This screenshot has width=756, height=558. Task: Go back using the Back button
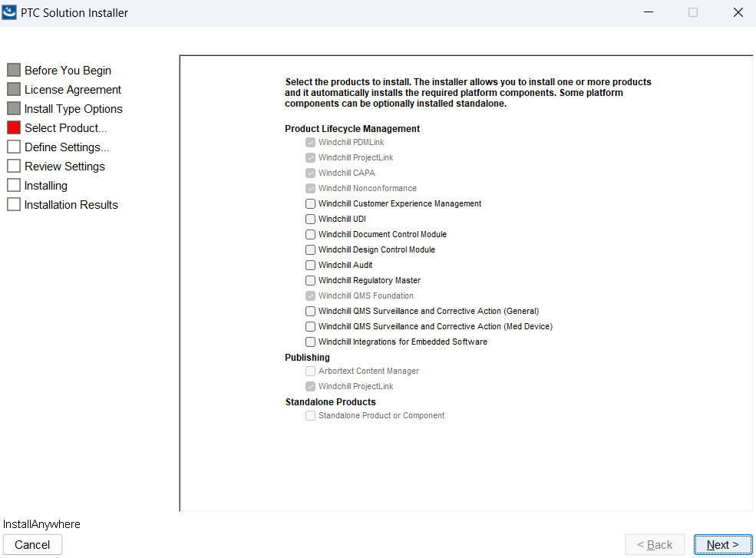click(x=655, y=545)
